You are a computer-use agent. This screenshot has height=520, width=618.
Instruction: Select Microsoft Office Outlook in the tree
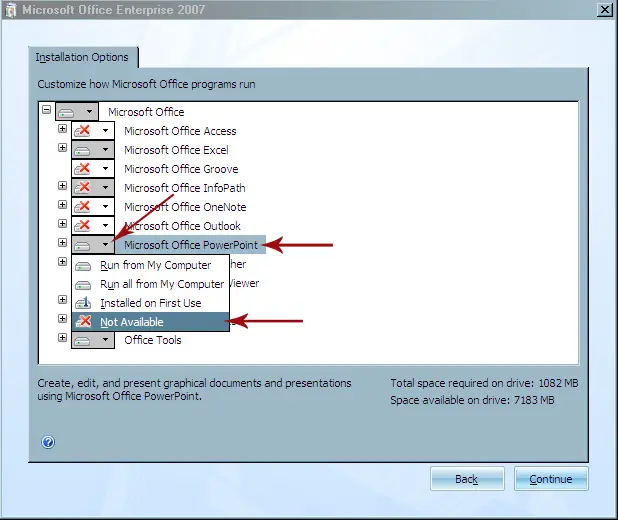click(182, 226)
